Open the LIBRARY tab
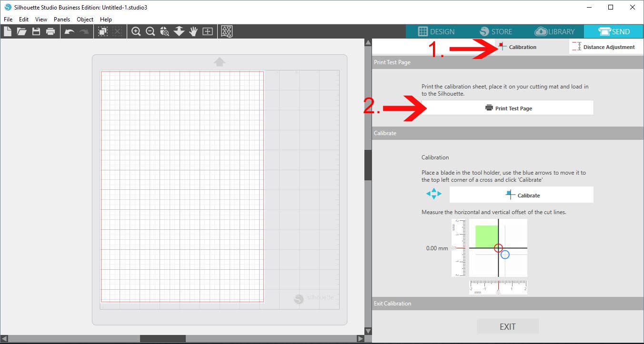Image resolution: width=644 pixels, height=344 pixels. click(x=554, y=31)
